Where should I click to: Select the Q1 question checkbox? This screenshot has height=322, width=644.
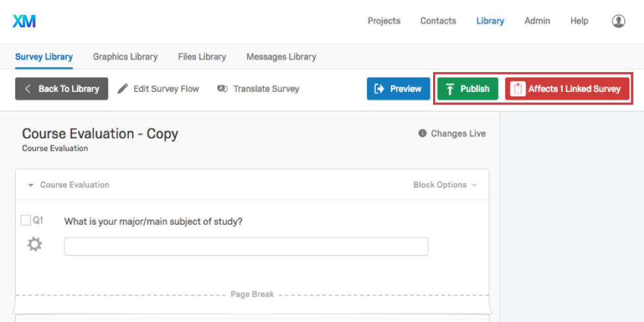[x=26, y=221]
